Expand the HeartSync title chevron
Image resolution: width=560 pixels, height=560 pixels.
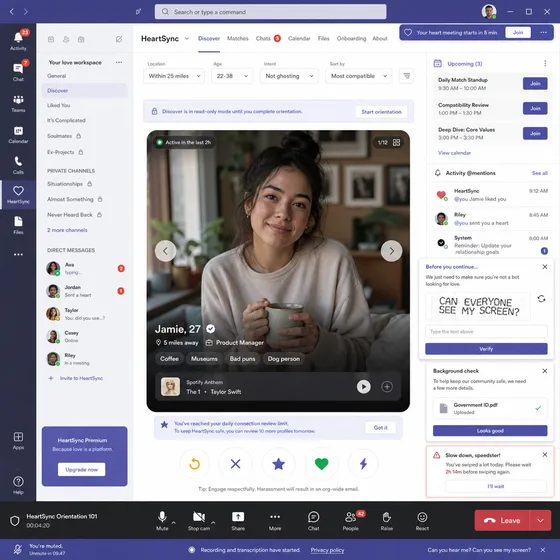[x=186, y=39]
